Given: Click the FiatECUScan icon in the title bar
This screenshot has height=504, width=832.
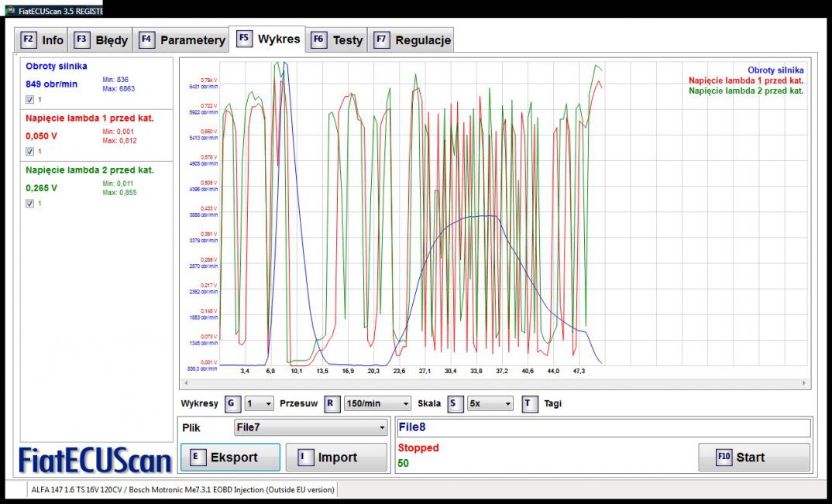Looking at the screenshot, I should pos(10,11).
